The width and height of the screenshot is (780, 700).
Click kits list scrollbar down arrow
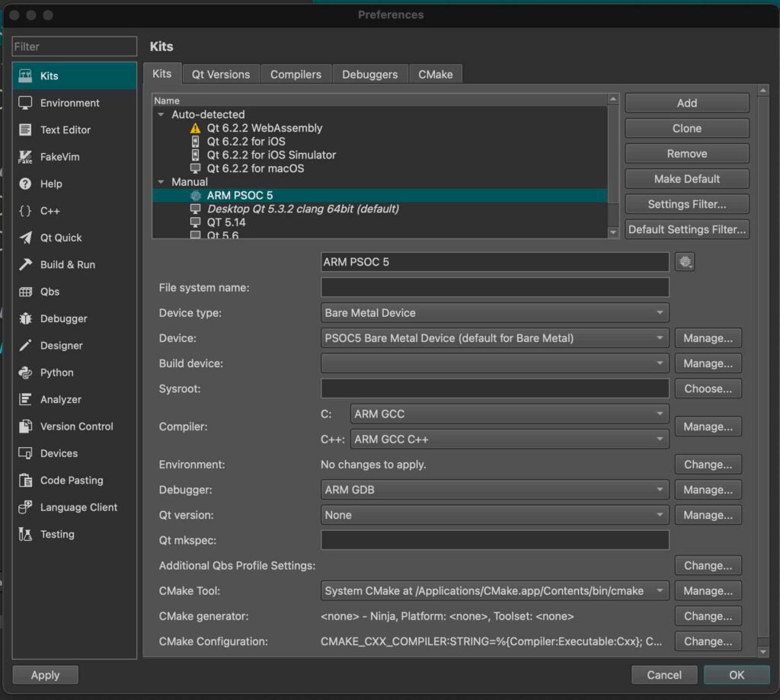613,232
